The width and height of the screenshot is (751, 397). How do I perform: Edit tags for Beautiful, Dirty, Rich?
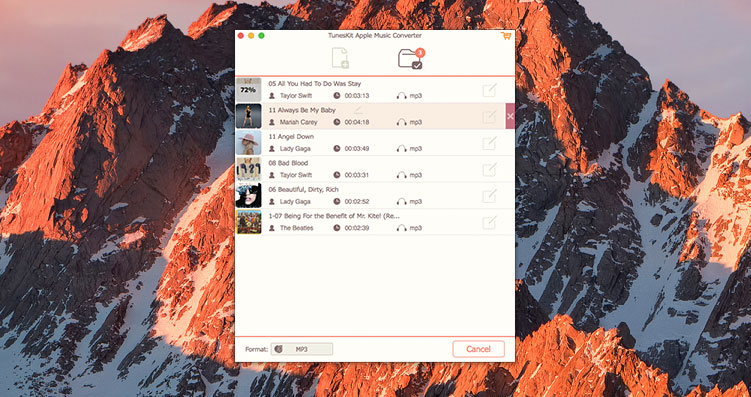[x=489, y=196]
